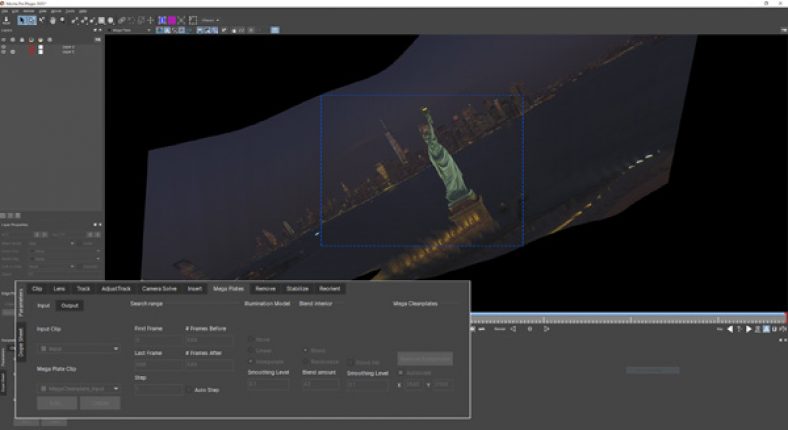Switch to the Camera Solve tab
788x430 pixels.
159,288
